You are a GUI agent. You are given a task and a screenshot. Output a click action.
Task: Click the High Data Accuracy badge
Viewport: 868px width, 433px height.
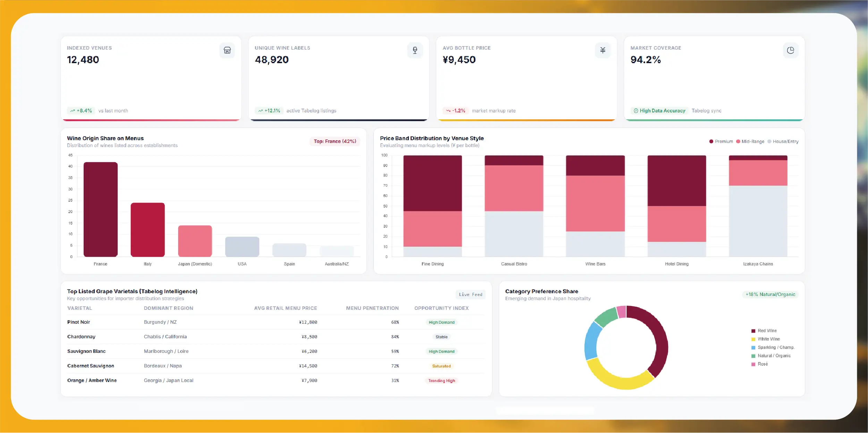click(659, 111)
